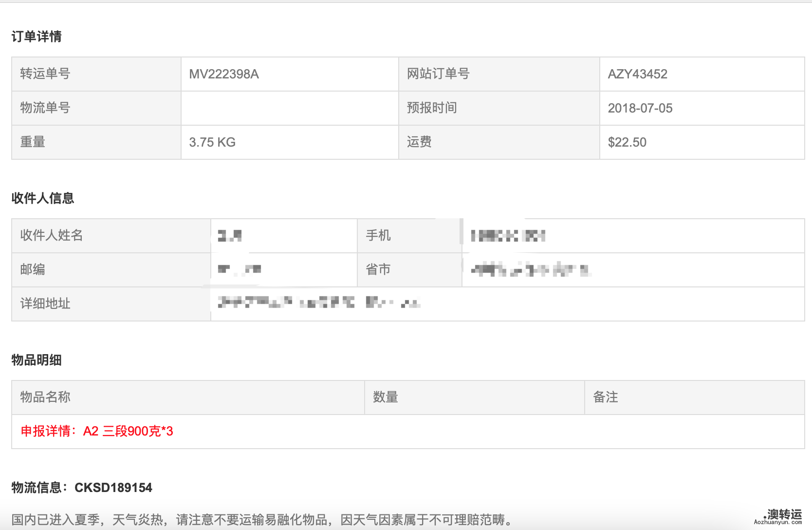Click the 物流单号 label cell

pyautogui.click(x=96, y=108)
